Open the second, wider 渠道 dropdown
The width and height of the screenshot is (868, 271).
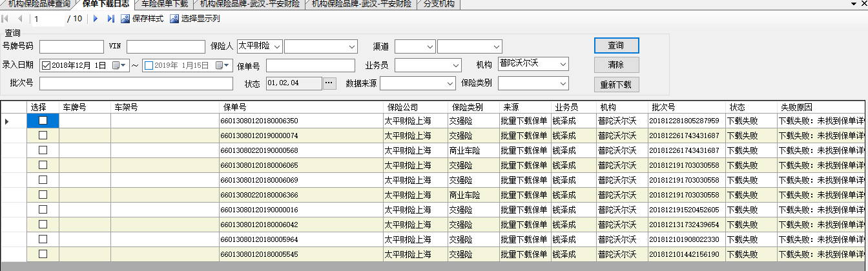[470, 46]
